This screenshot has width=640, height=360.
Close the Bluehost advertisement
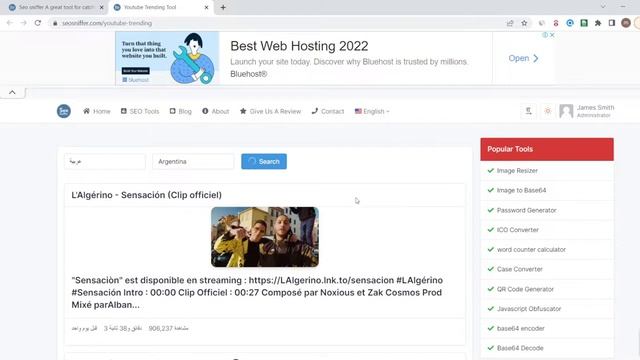552,35
